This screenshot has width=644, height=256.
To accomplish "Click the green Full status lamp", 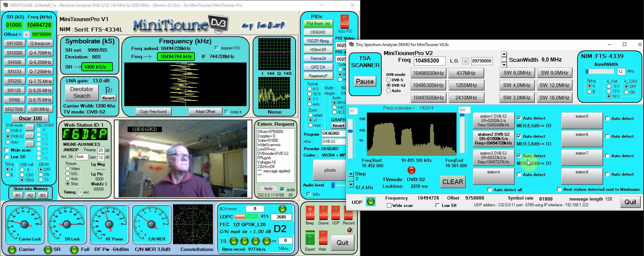I will tap(74, 250).
